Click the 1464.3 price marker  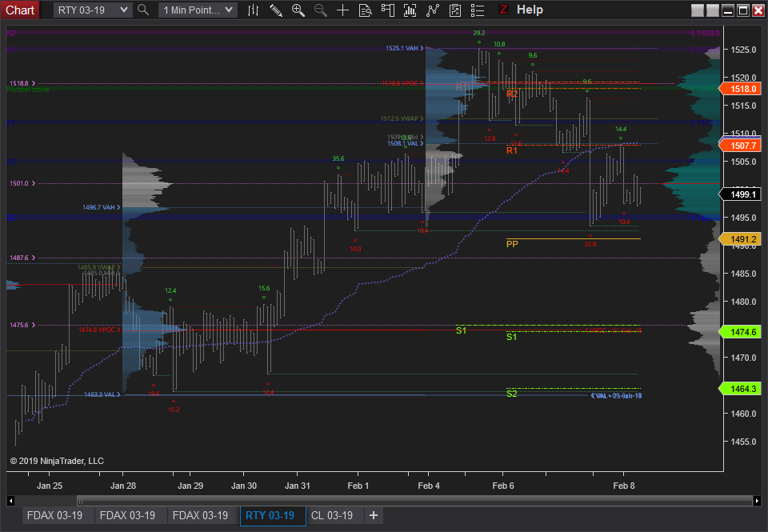[740, 389]
